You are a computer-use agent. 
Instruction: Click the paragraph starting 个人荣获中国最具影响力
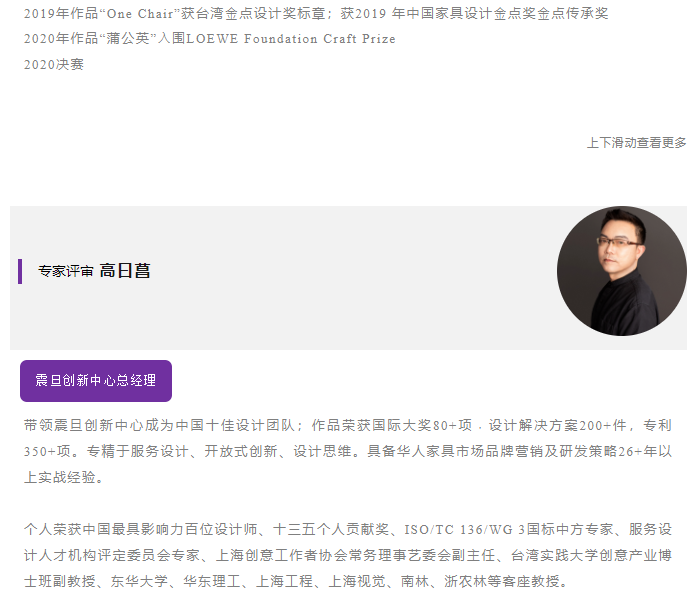[348, 555]
